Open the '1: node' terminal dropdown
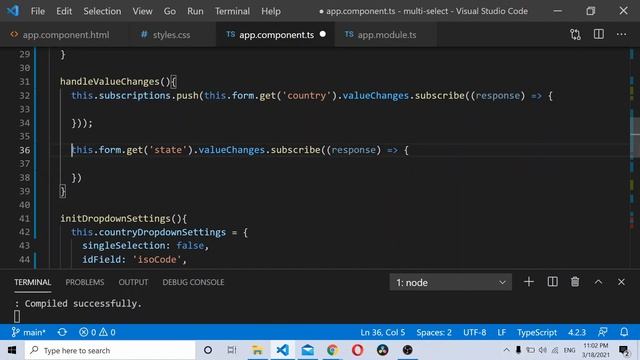The height and width of the screenshot is (360, 640). (x=451, y=282)
